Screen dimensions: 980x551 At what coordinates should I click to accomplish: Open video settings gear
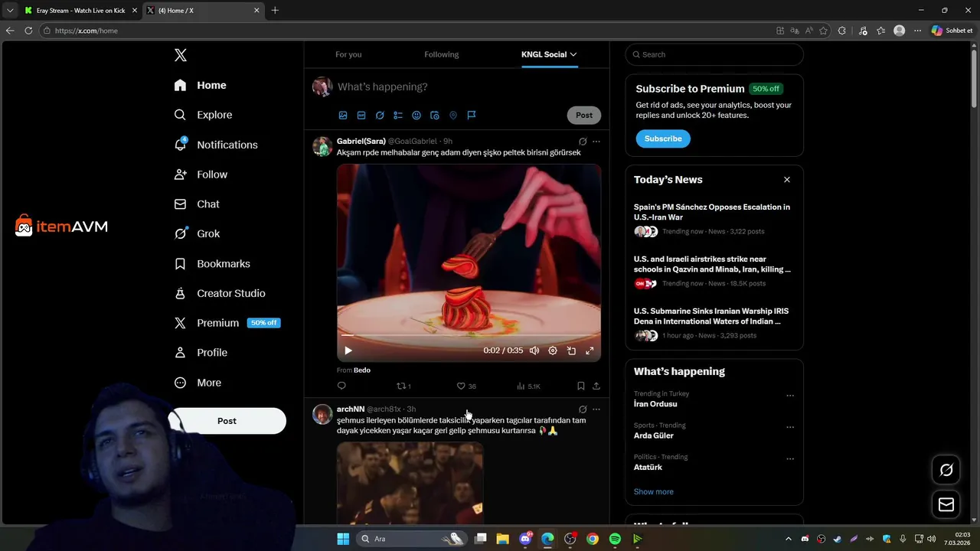(553, 350)
